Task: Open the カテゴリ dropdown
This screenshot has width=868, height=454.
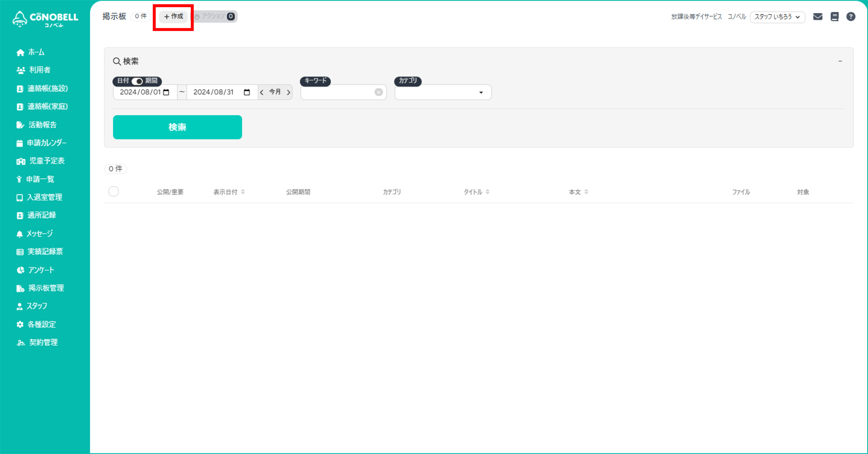Action: [x=443, y=92]
